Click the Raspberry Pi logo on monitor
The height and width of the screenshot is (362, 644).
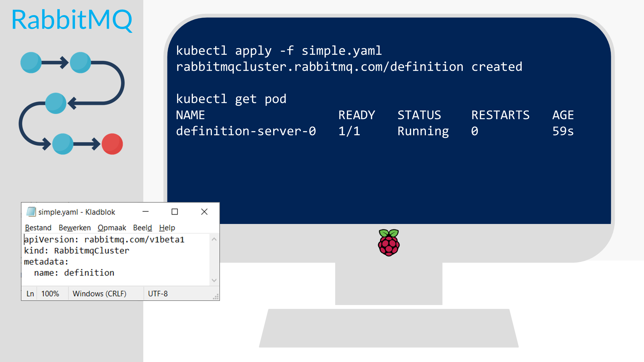389,243
